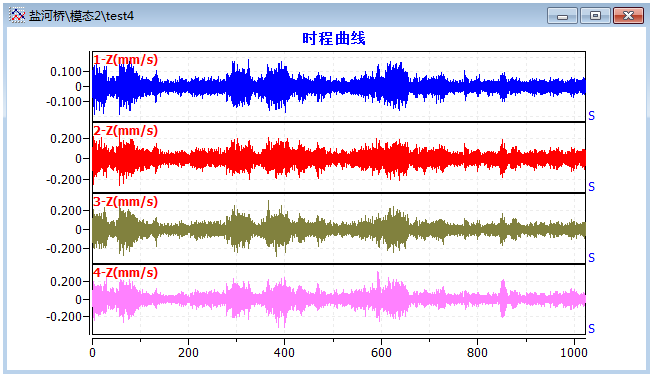652x377 pixels.
Task: Select the 1-Z(mm/s) channel label
Action: 126,59
